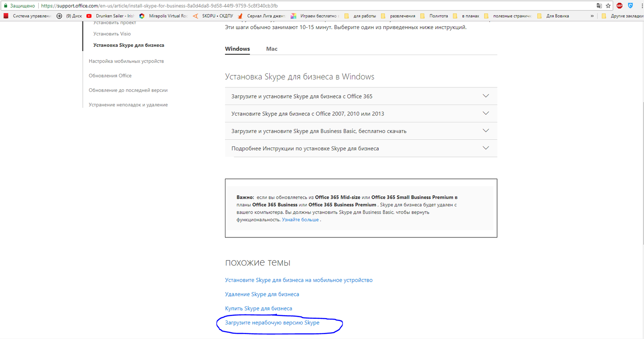Open Загрузите нерабочую версию Skype link
The height and width of the screenshot is (339, 644).
(x=272, y=322)
